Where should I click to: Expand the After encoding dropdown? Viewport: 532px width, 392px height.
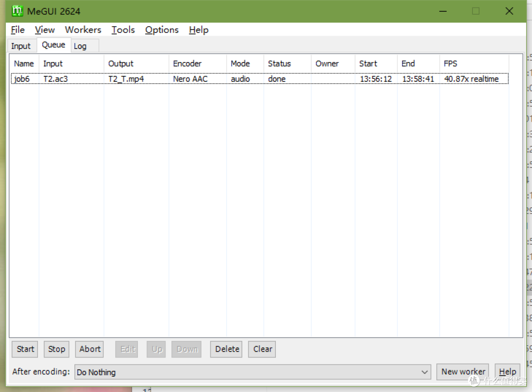pos(253,372)
